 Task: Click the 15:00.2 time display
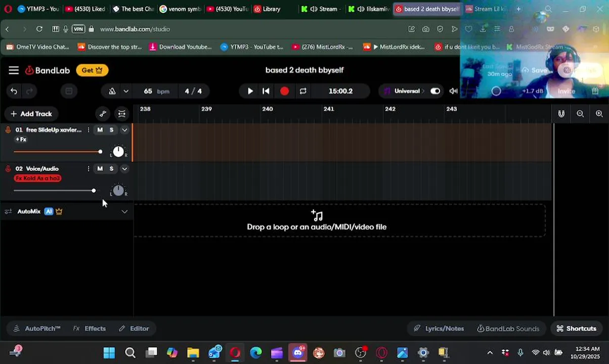340,91
